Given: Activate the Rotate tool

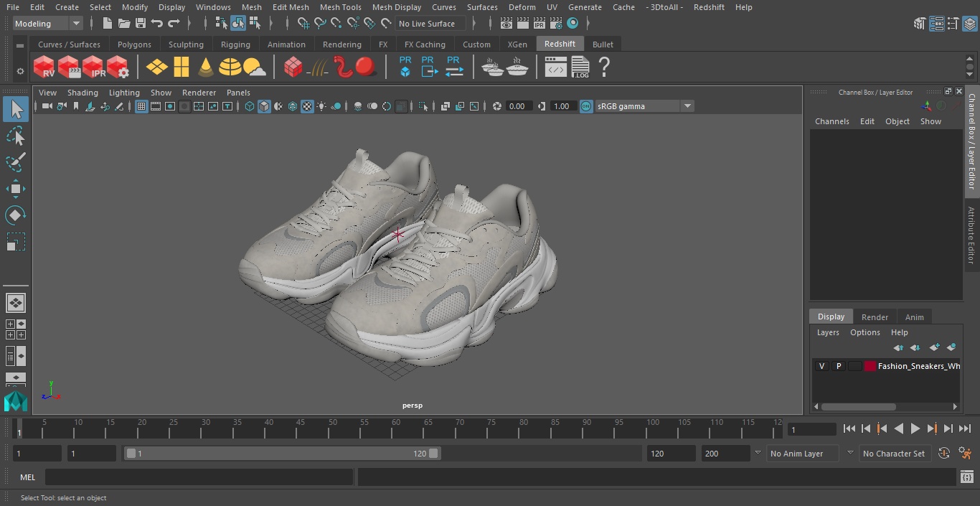Looking at the screenshot, I should 15,215.
